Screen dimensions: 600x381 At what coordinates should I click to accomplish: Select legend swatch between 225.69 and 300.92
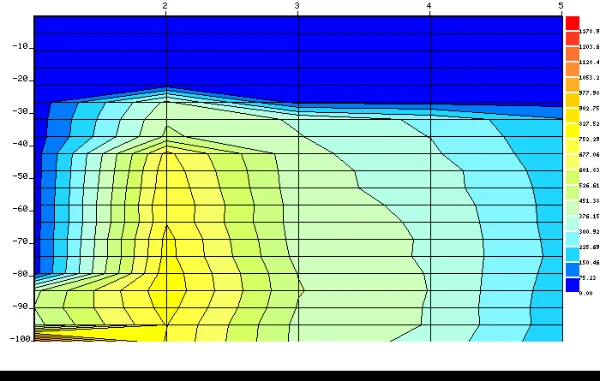(x=572, y=239)
